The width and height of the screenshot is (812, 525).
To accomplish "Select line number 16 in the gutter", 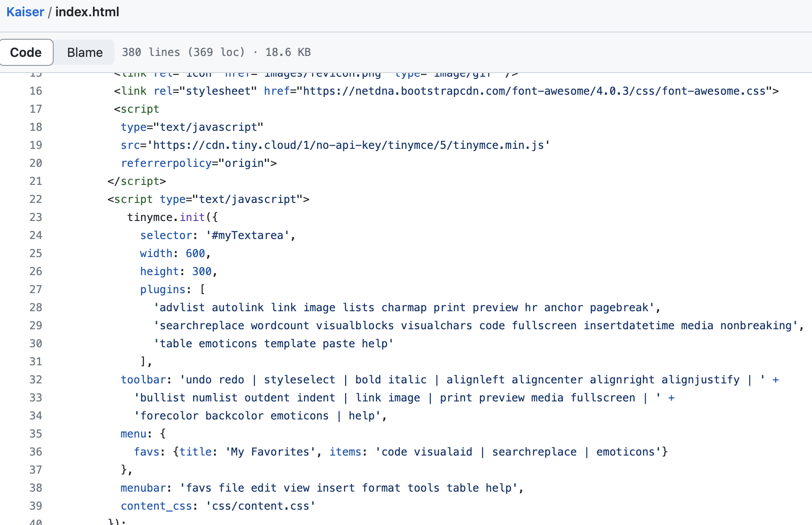I will pos(36,91).
